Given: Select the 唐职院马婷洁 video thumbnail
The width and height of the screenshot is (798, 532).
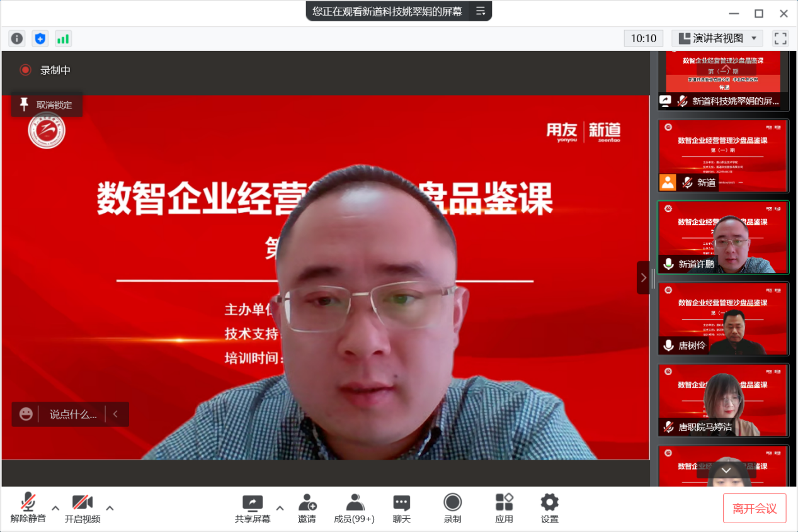Looking at the screenshot, I should (x=723, y=401).
